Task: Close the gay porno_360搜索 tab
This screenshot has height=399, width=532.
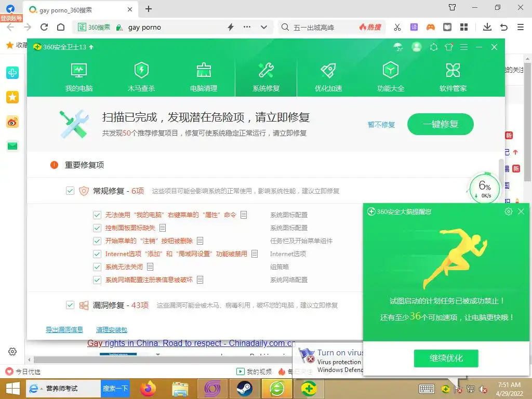Action: point(130,9)
